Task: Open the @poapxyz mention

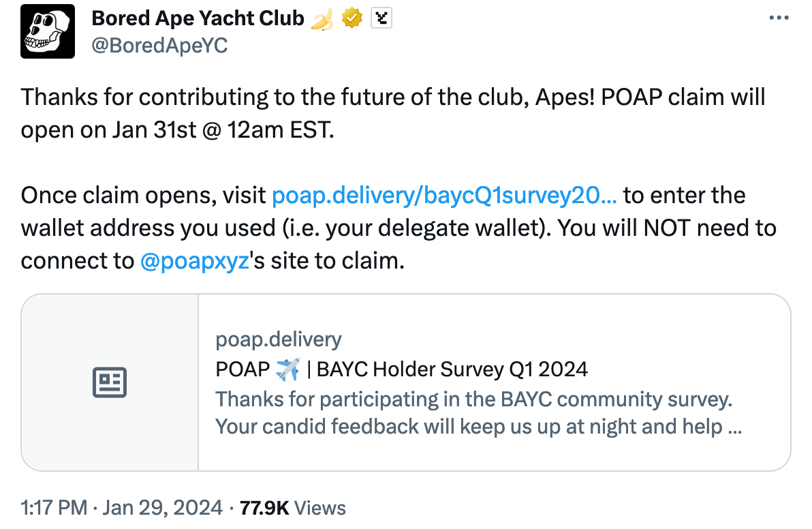Action: (195, 261)
